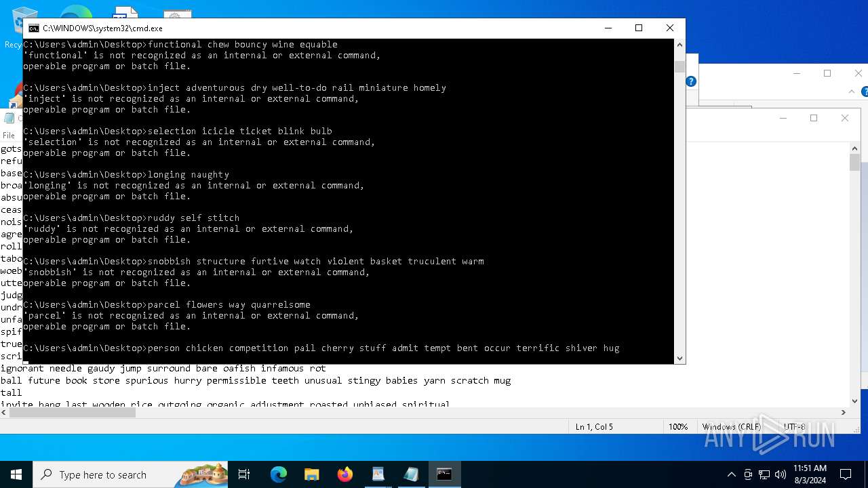The height and width of the screenshot is (488, 868).
Task: Click the fully visible blue help icon
Action: 691,81
